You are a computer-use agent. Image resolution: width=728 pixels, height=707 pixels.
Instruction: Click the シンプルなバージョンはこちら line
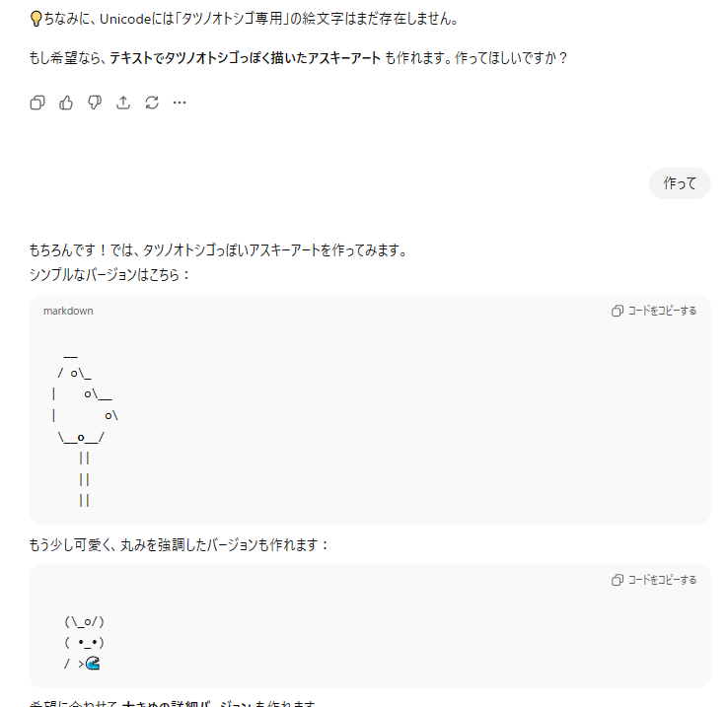(109, 274)
